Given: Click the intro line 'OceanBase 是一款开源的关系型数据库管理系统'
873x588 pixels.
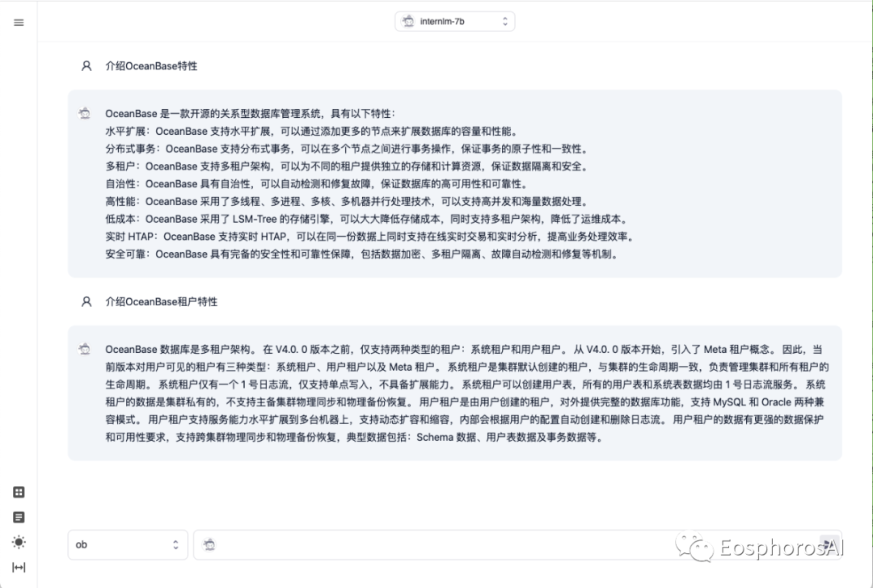Looking at the screenshot, I should (251, 114).
